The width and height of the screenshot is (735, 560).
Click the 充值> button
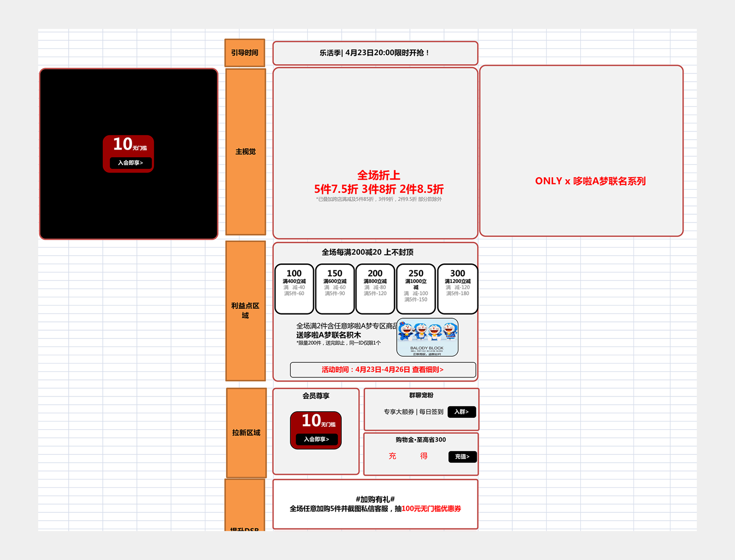point(462,457)
